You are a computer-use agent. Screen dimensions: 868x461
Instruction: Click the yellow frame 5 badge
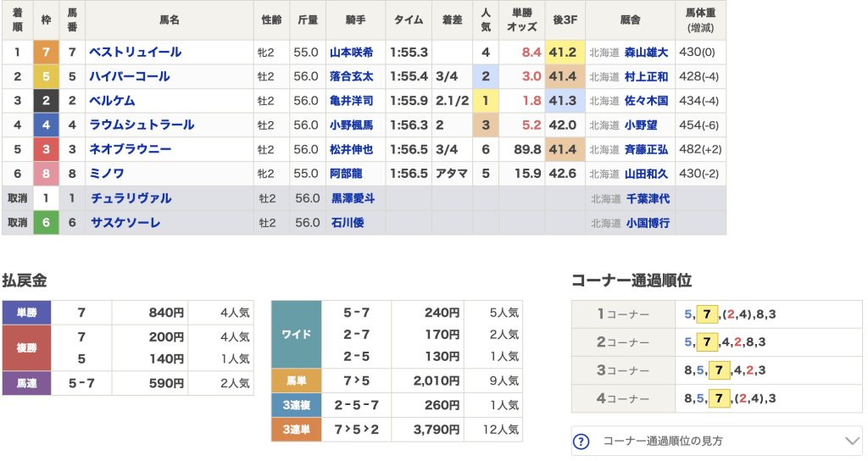(x=46, y=76)
